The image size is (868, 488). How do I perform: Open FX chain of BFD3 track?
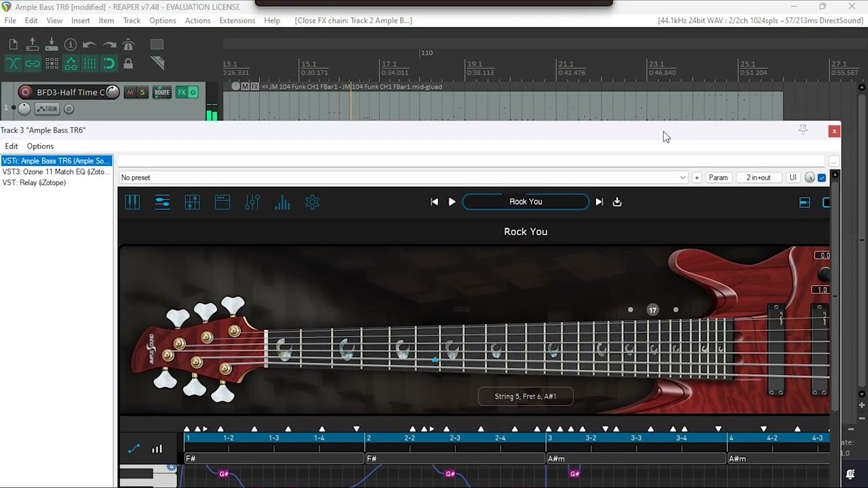[x=181, y=92]
